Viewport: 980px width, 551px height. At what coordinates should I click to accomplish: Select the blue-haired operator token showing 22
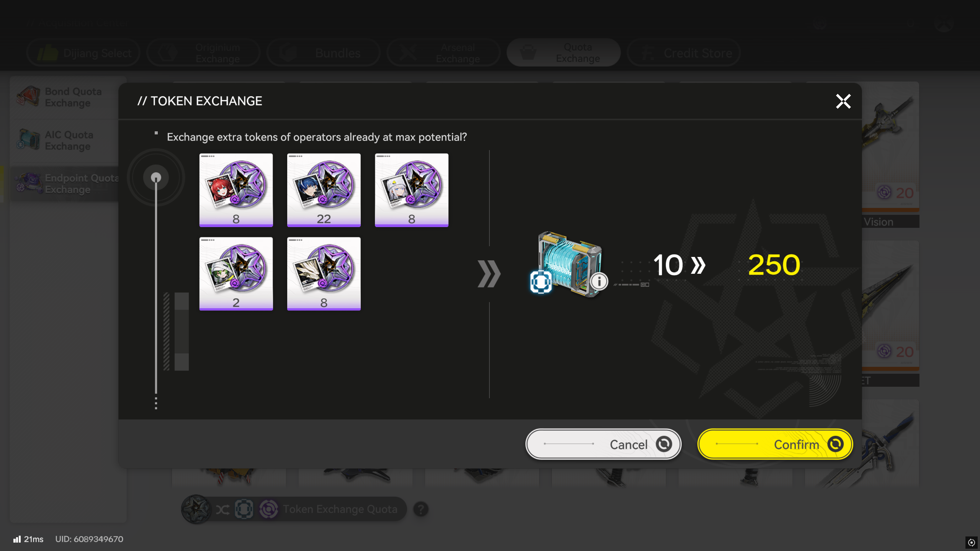(324, 190)
